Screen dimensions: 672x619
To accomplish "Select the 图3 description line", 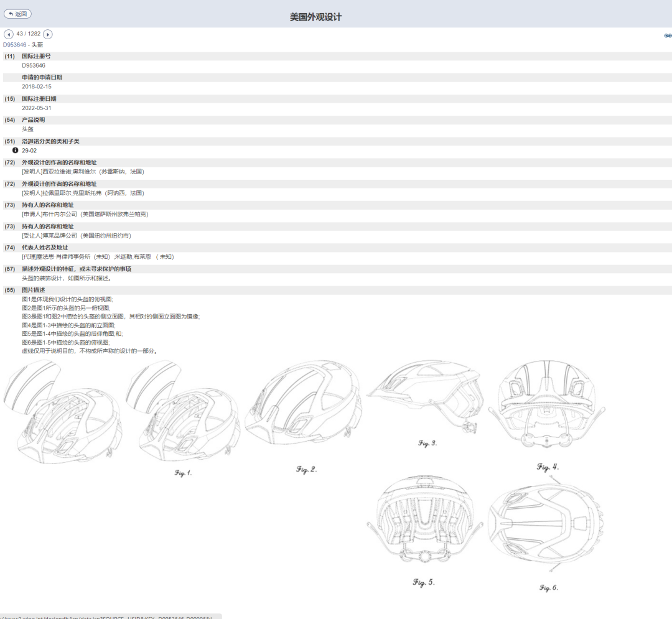I will (x=111, y=317).
